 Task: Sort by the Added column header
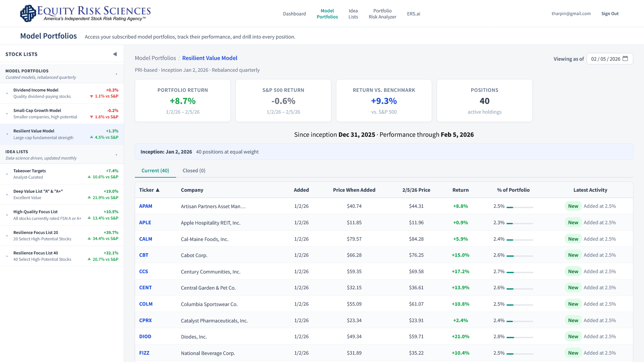coord(301,190)
